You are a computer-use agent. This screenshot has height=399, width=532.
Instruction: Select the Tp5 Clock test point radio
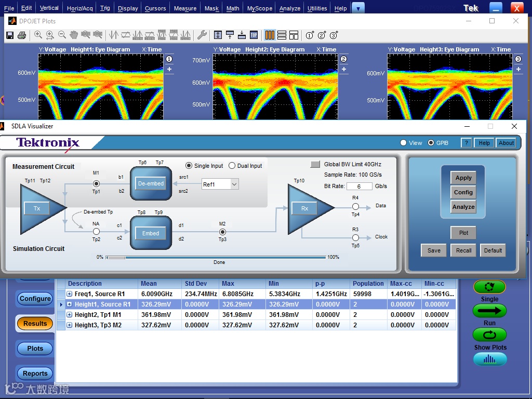tap(355, 237)
